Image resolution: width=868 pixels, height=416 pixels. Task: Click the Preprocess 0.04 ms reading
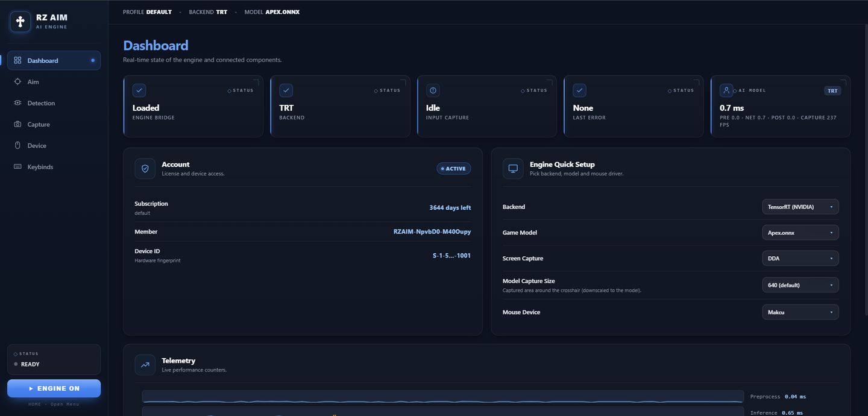778,397
